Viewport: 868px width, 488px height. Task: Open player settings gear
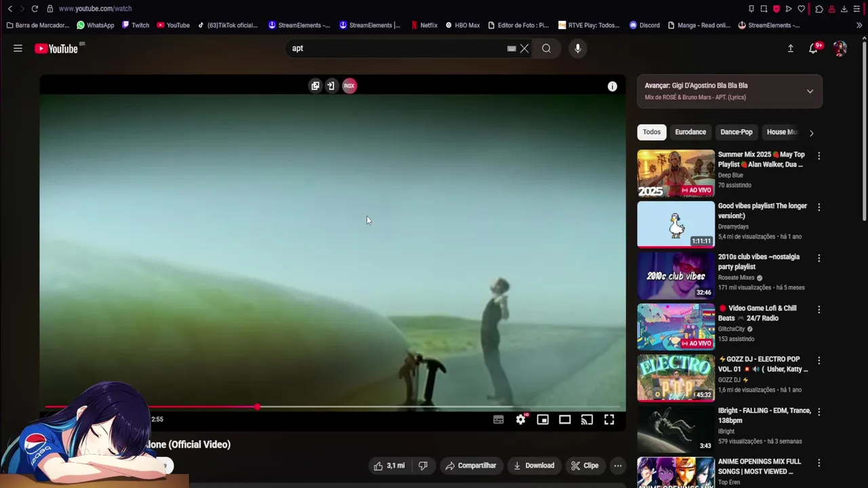pos(521,420)
